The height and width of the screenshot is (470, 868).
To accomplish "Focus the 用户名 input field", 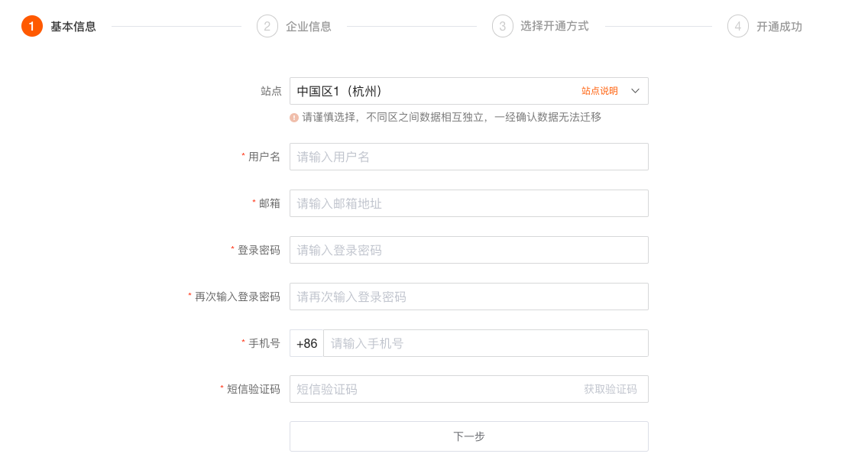I will [x=469, y=157].
